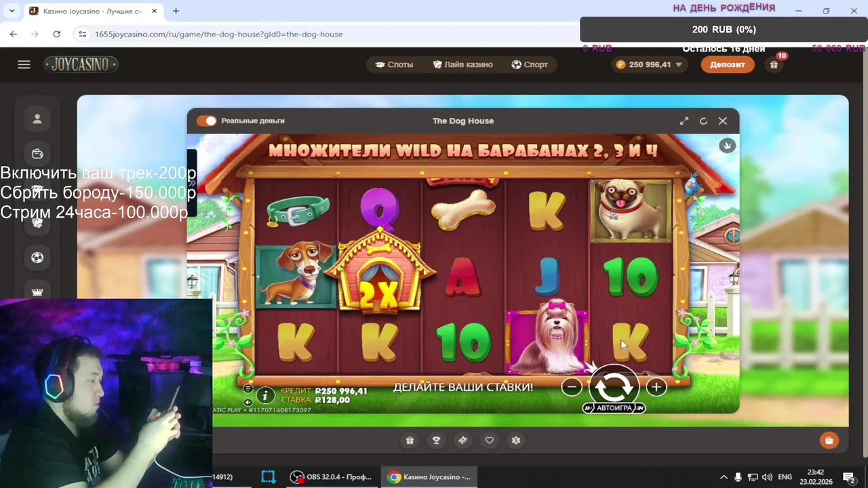Image resolution: width=868 pixels, height=488 pixels.
Task: Open the hamburger menu beside Joycasino logo
Action: coord(24,64)
